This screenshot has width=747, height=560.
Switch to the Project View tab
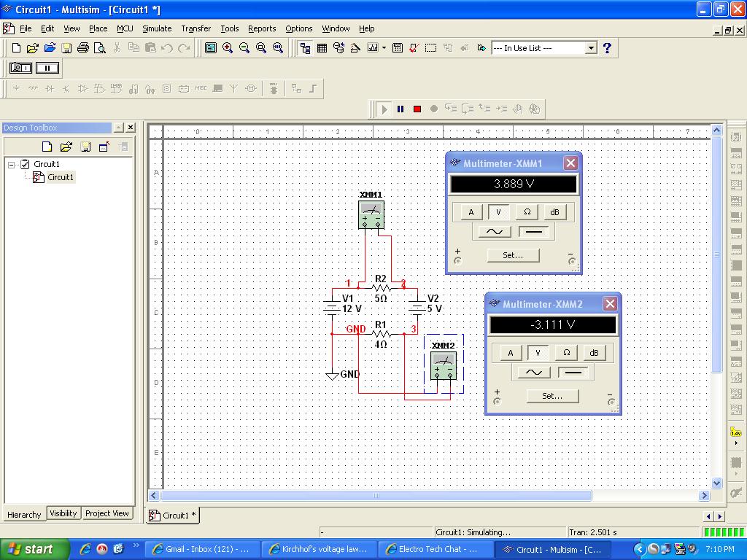tap(107, 513)
